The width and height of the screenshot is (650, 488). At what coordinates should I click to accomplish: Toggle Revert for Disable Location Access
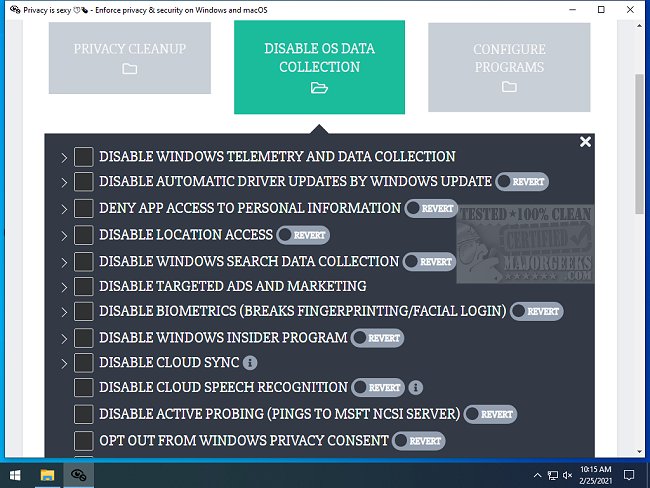[303, 235]
